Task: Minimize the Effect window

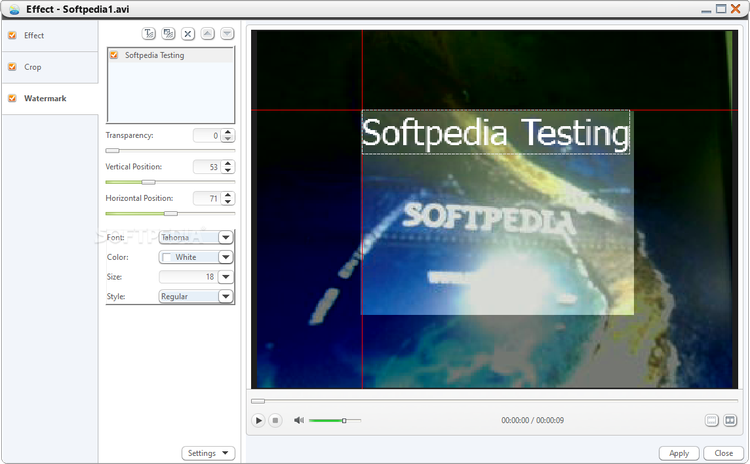Action: click(x=706, y=11)
